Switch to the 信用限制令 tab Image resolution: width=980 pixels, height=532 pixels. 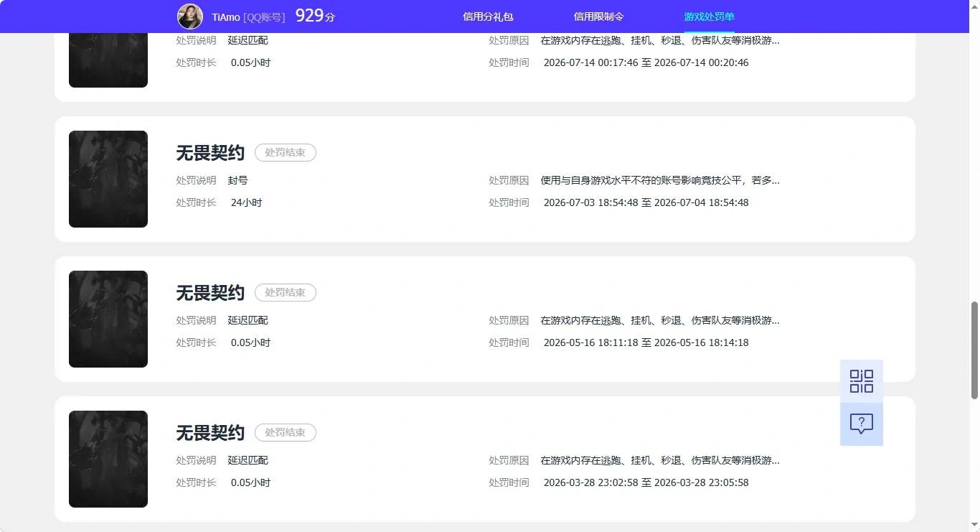click(599, 17)
